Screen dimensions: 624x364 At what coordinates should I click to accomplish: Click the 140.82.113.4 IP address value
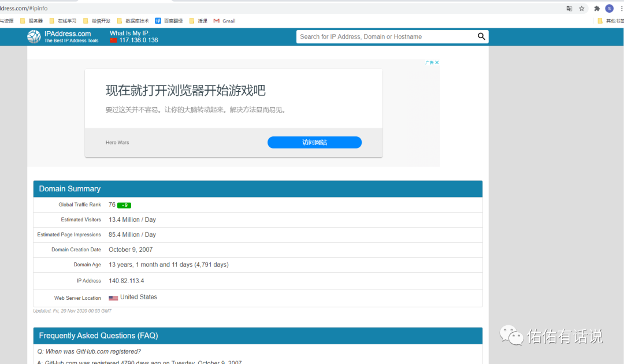[126, 281]
